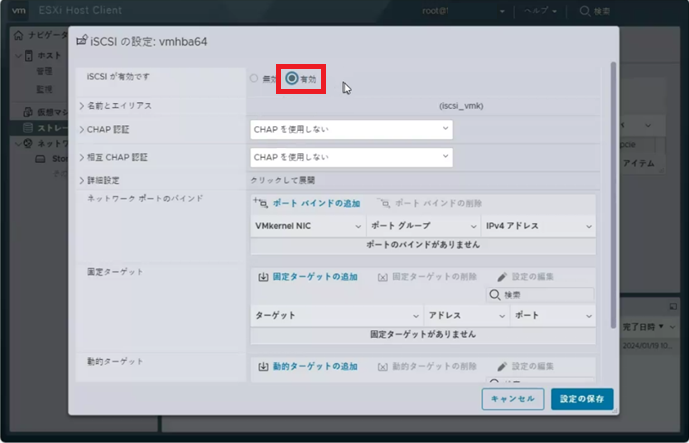
Task: Click 固定ターゲットの追加 icon
Action: 263,277
